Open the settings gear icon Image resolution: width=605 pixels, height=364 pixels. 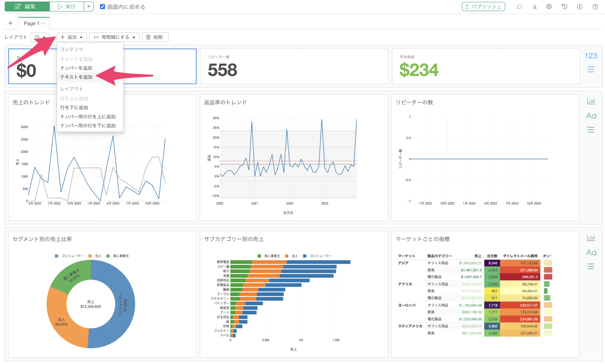tap(549, 7)
